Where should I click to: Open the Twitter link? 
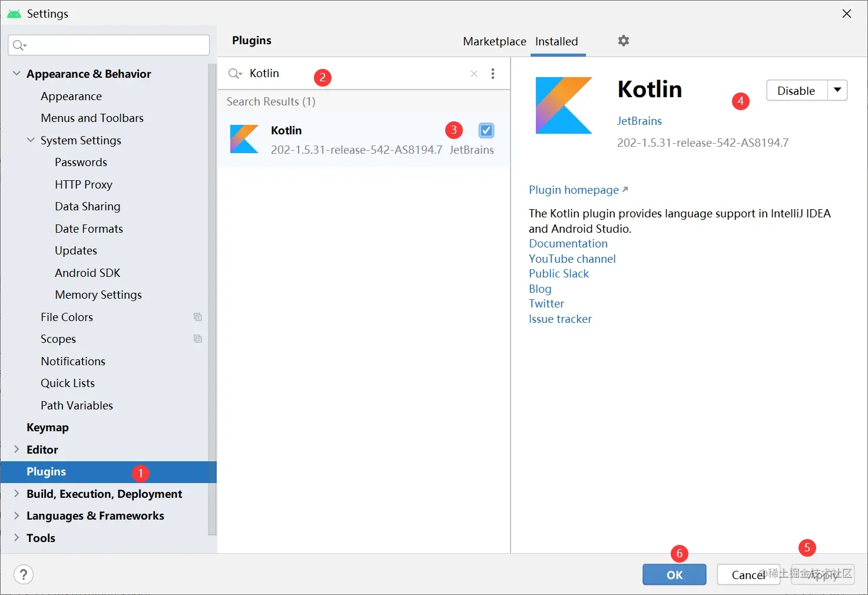click(546, 303)
